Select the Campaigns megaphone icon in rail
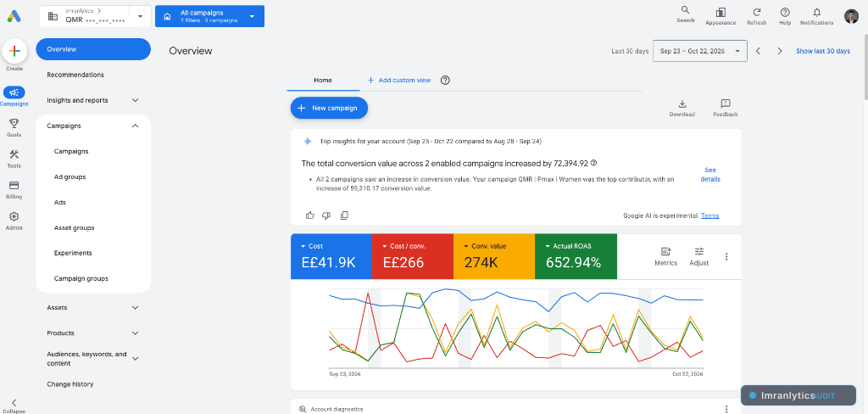 coord(14,92)
